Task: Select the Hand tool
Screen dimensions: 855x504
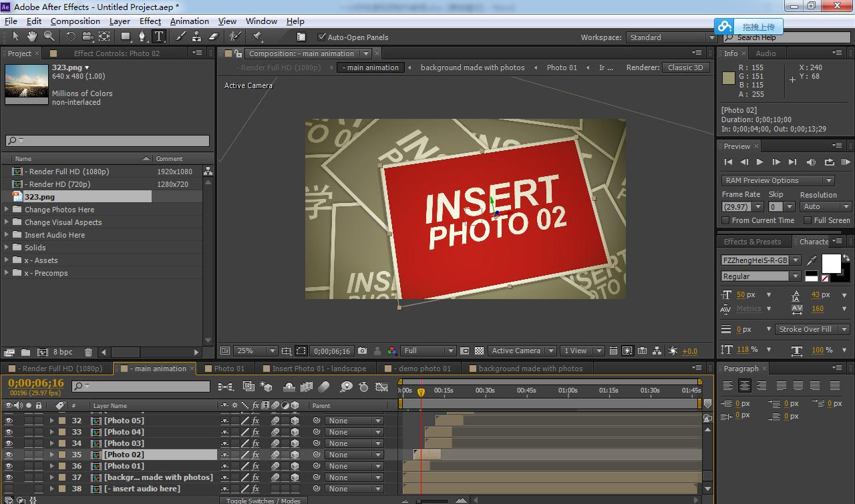Action: (x=31, y=37)
